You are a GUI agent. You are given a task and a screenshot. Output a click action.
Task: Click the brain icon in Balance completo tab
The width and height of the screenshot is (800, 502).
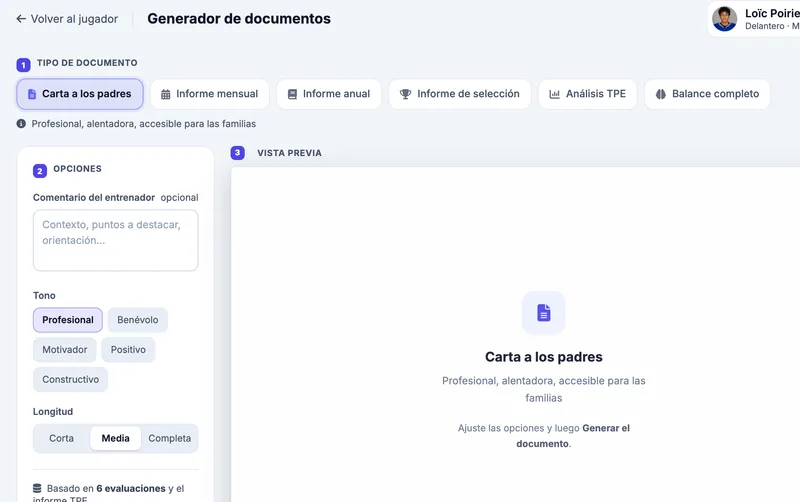[x=661, y=94]
